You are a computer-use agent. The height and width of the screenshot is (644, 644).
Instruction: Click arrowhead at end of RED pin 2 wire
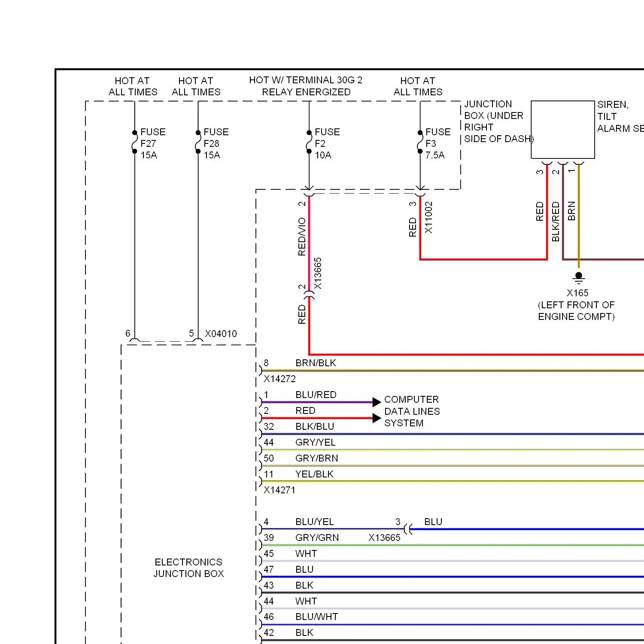[377, 418]
